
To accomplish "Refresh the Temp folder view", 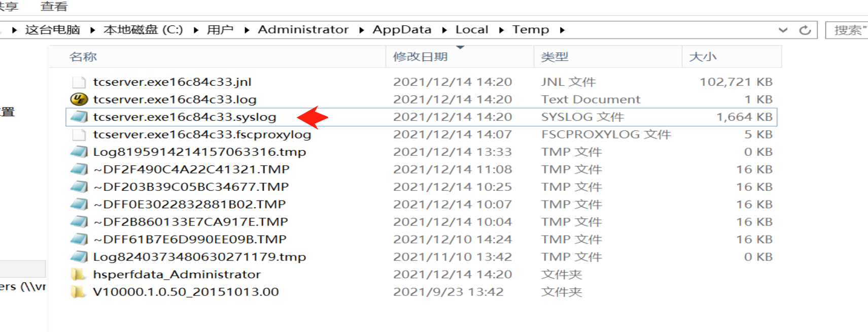I will pos(805,30).
